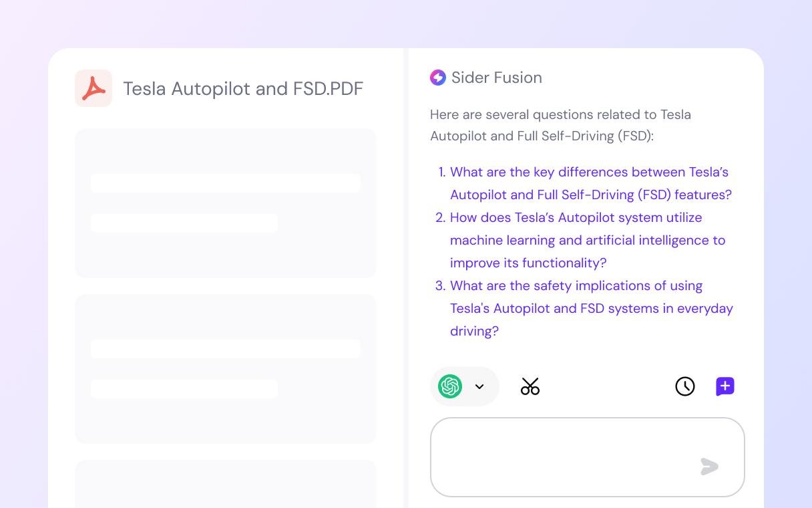
Task: Click the intro text about Tesla questions
Action: [x=561, y=125]
